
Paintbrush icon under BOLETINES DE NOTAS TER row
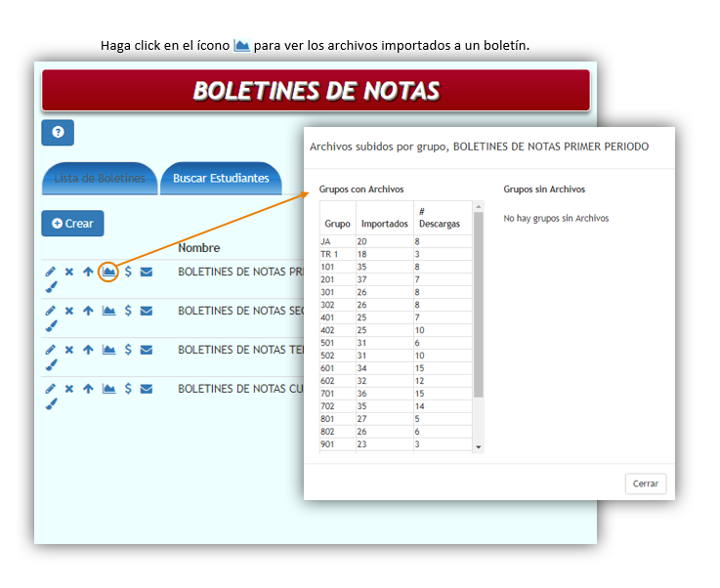(x=51, y=365)
